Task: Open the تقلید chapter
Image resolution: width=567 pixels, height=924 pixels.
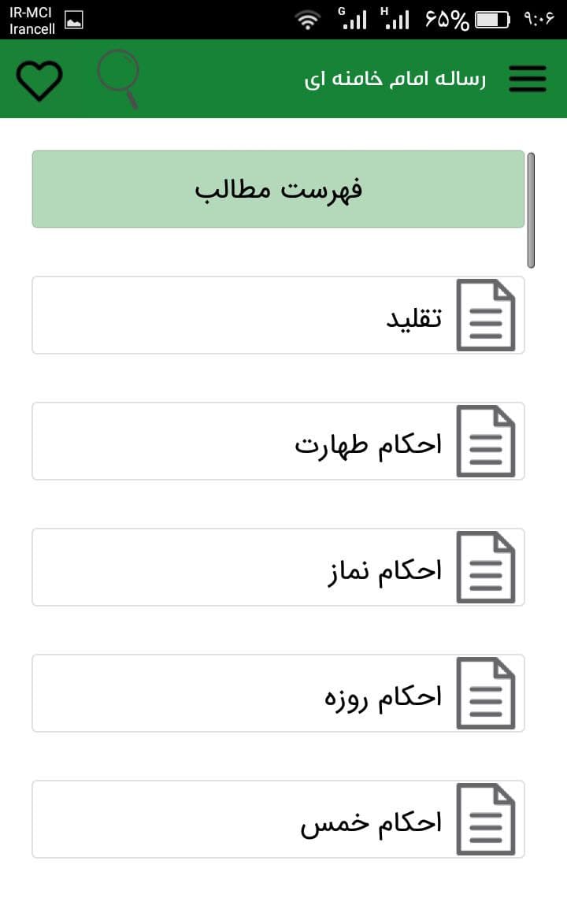Action: tap(276, 315)
